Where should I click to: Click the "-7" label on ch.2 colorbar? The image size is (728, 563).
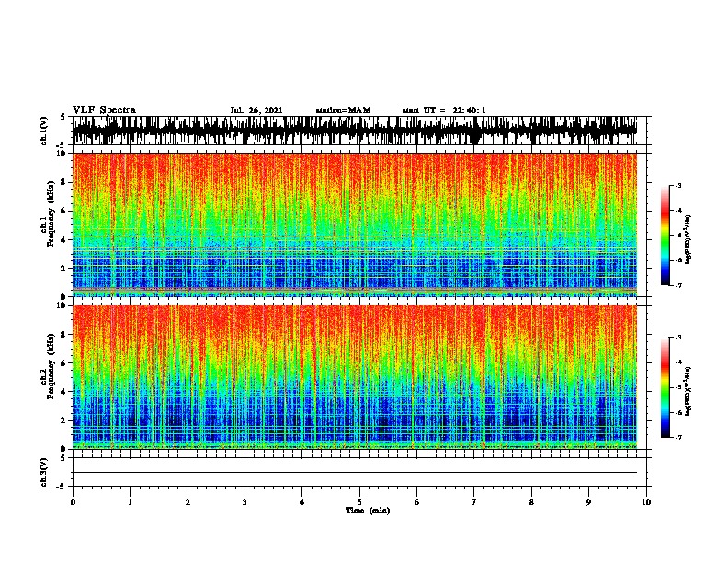[x=678, y=437]
